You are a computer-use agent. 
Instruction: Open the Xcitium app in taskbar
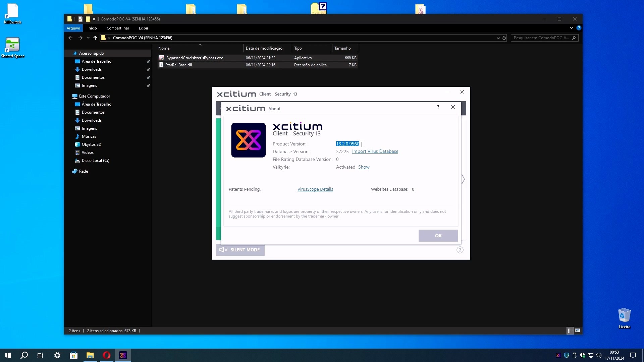pos(123,355)
